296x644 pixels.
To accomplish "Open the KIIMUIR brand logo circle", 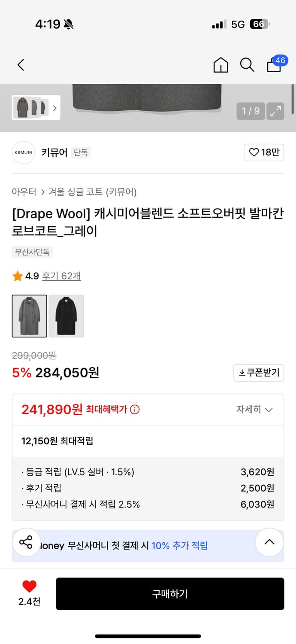I will coord(23,152).
